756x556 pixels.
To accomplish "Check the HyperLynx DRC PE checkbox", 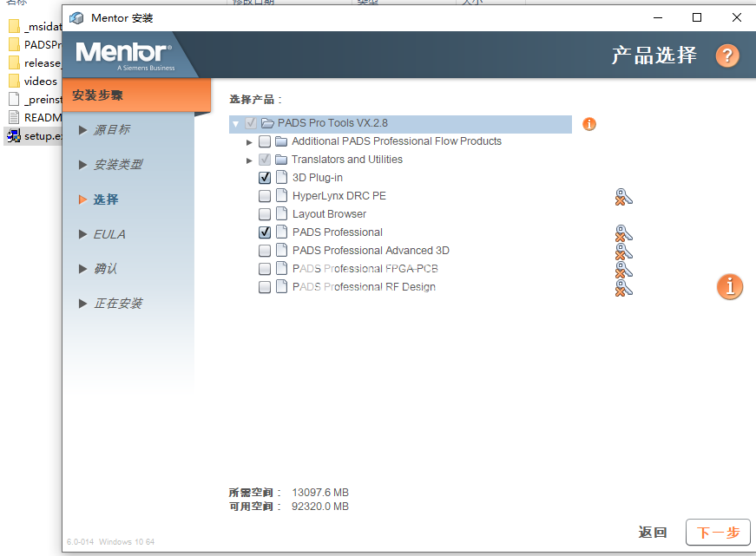I will [x=265, y=196].
